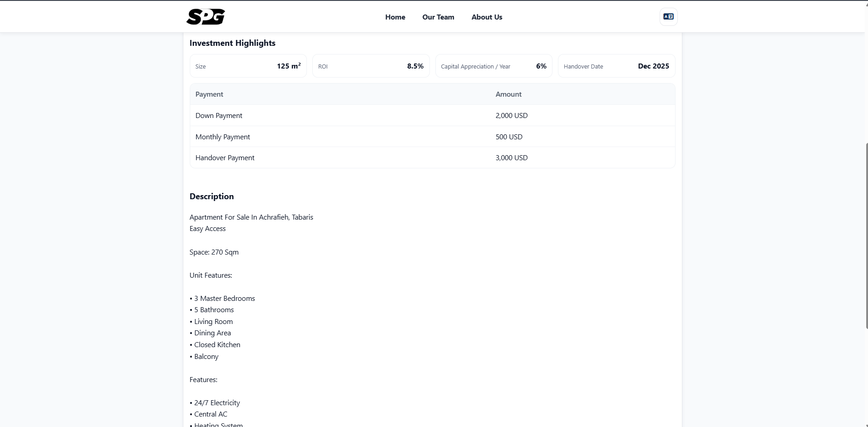Image resolution: width=868 pixels, height=427 pixels.
Task: Go to the Home page
Action: coord(395,17)
